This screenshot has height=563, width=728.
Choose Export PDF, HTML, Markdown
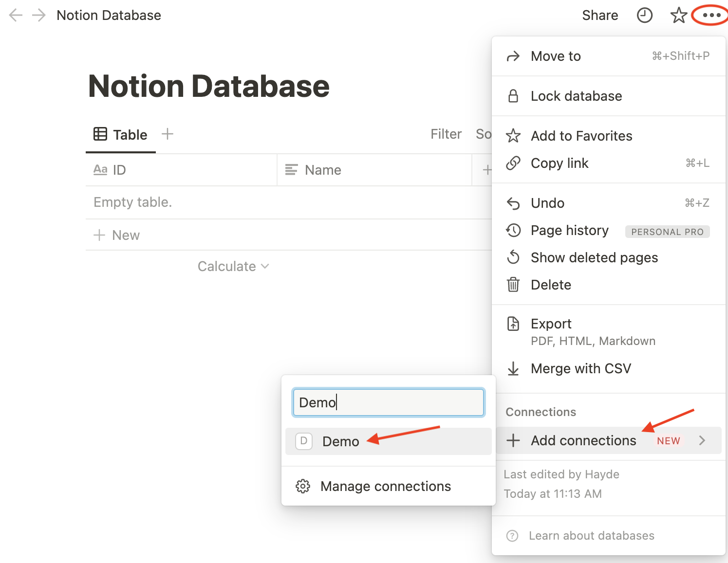[x=608, y=332]
